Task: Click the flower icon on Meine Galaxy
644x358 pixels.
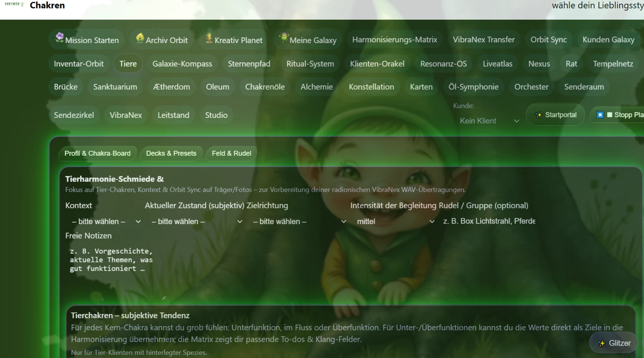Action: [284, 37]
